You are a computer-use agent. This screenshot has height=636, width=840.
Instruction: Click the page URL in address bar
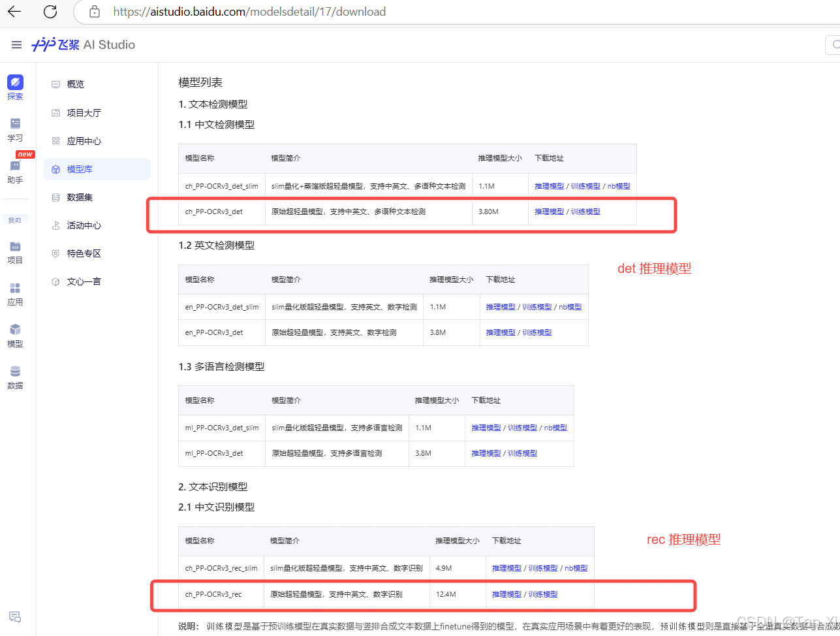[249, 12]
